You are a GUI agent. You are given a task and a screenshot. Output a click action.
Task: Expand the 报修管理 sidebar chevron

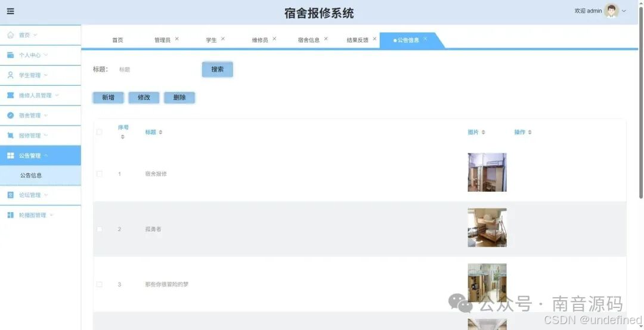[45, 135]
